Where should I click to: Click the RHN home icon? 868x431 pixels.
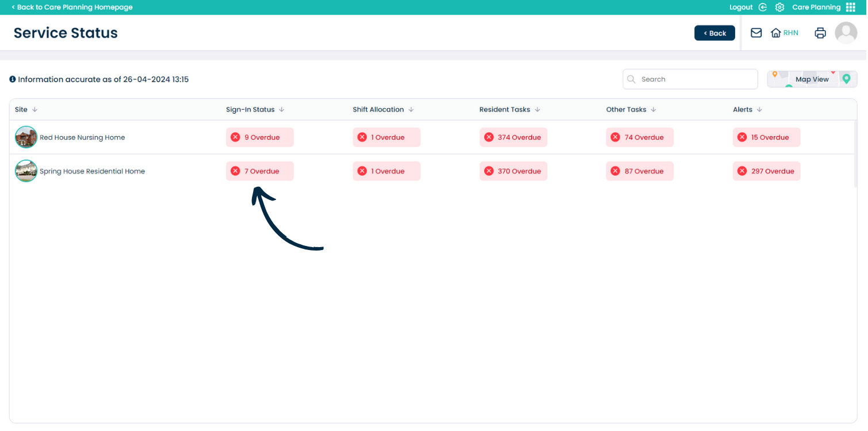tap(776, 33)
